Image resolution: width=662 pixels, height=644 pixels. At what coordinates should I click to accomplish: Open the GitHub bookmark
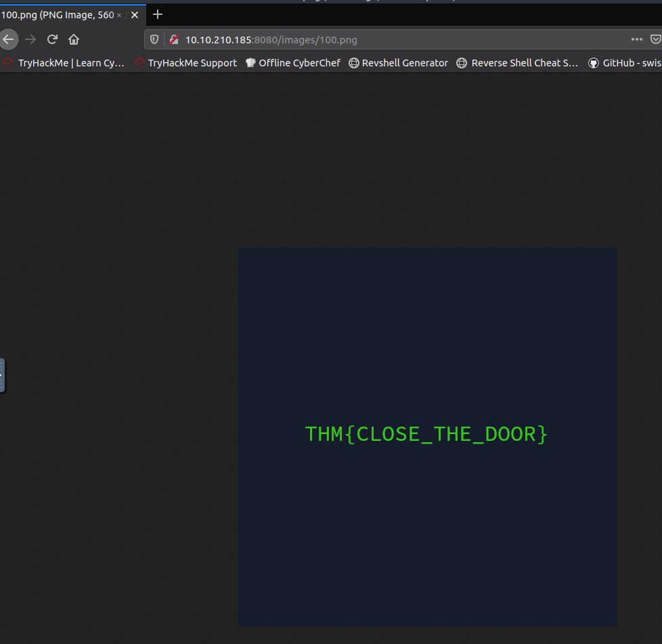(623, 63)
